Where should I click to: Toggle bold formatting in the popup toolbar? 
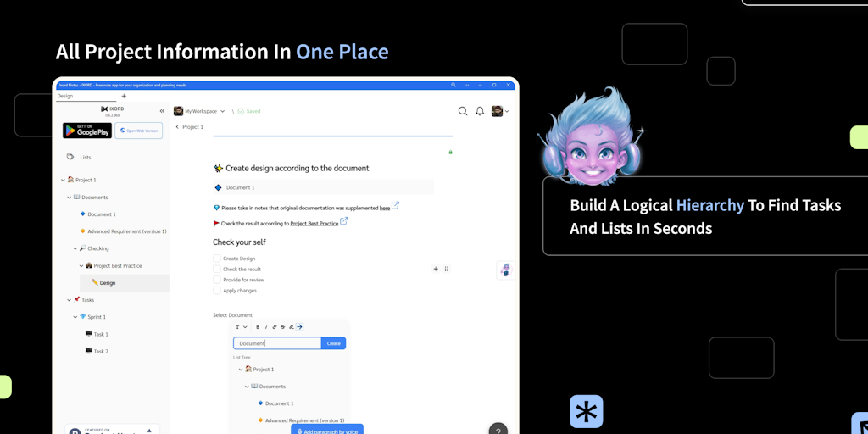click(x=258, y=327)
